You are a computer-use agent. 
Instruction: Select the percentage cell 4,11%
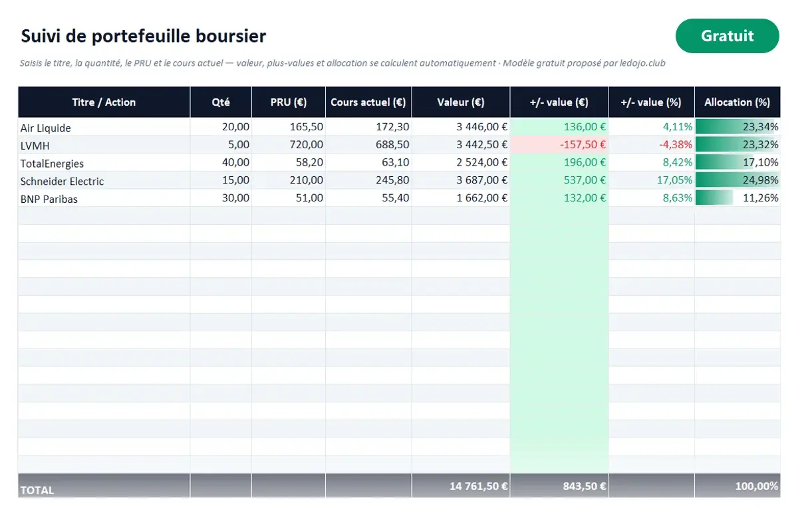(652, 127)
